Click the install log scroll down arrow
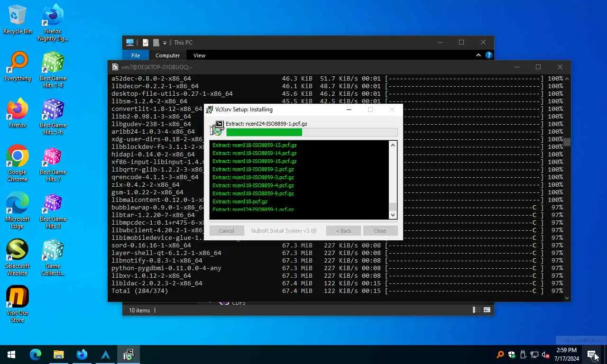The height and width of the screenshot is (364, 607). [x=393, y=215]
